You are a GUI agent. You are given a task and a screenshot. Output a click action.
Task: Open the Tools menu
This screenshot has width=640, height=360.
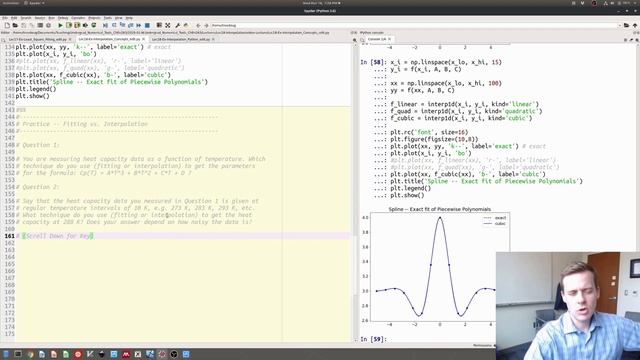107,18
